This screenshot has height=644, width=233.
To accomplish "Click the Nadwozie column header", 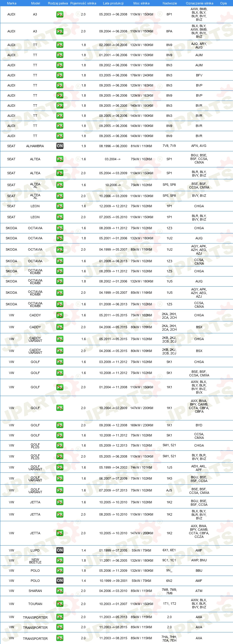I will [x=170, y=3].
